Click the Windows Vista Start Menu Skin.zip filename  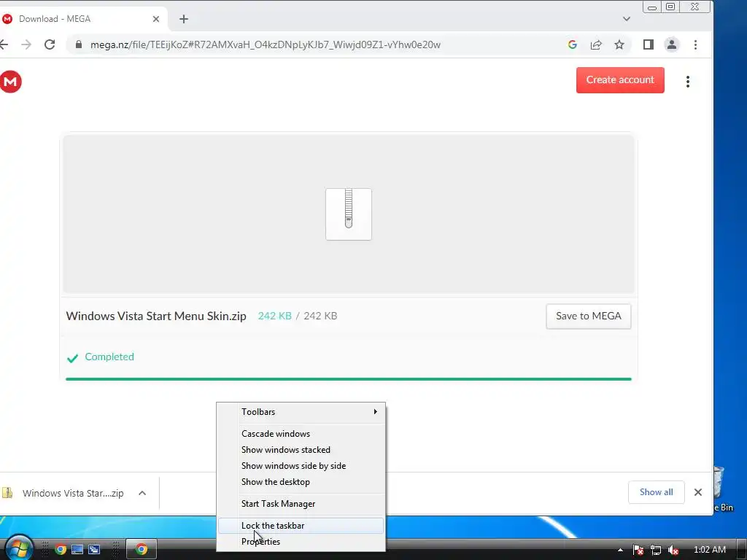pyautogui.click(x=156, y=316)
